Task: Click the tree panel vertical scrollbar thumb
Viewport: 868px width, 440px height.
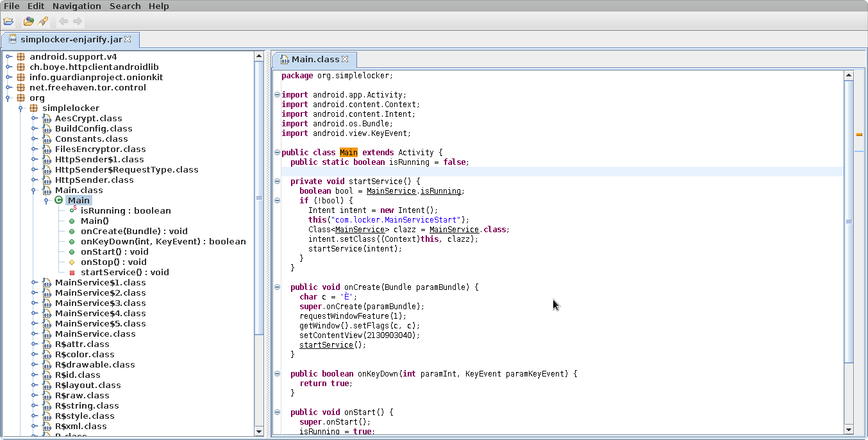Action: point(259,198)
